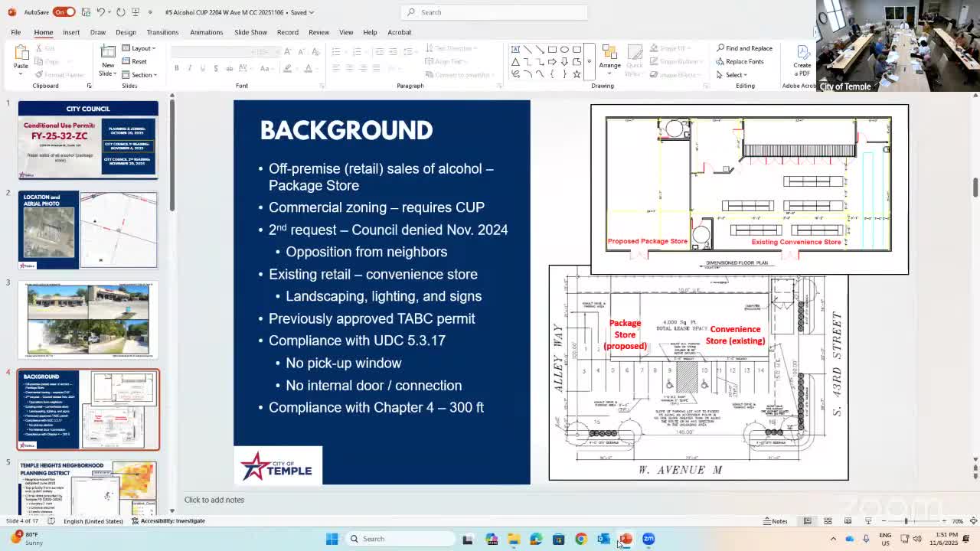Open the Transitions ribbon tab

(162, 32)
